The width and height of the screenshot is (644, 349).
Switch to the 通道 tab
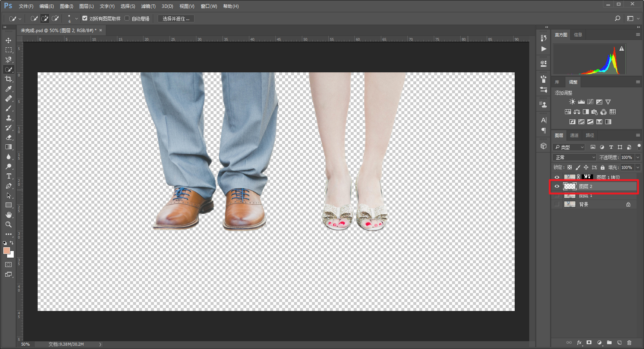574,135
